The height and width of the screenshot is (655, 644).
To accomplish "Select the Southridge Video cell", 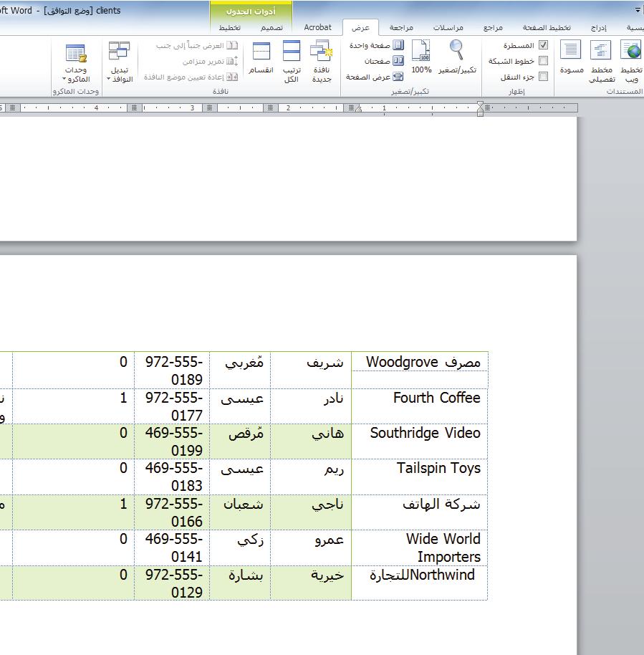I will point(420,441).
